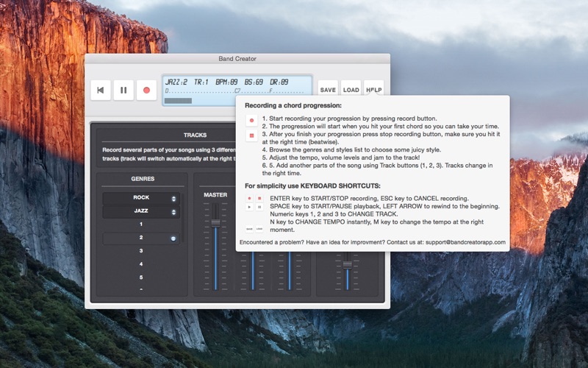This screenshot has width=588, height=368.
Task: Click the red stop square icon in help
Action: click(251, 136)
